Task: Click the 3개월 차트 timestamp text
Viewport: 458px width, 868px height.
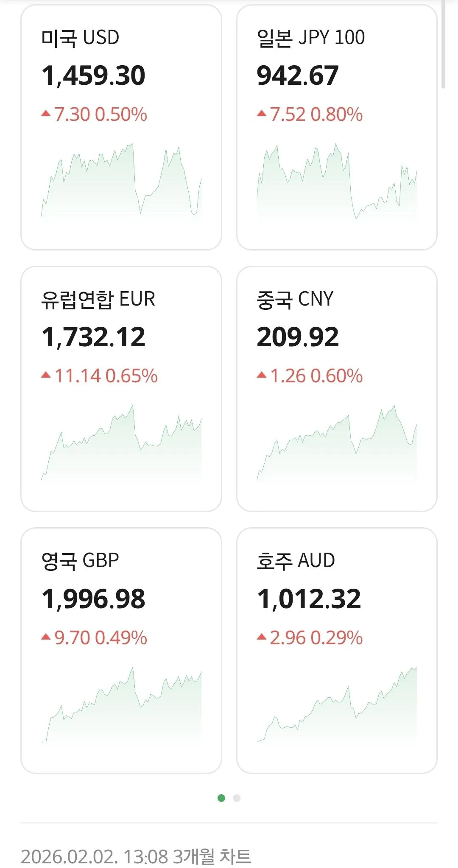Action: (136, 857)
